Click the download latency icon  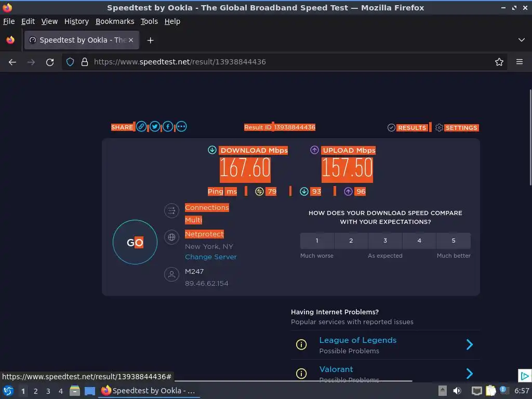tap(304, 191)
